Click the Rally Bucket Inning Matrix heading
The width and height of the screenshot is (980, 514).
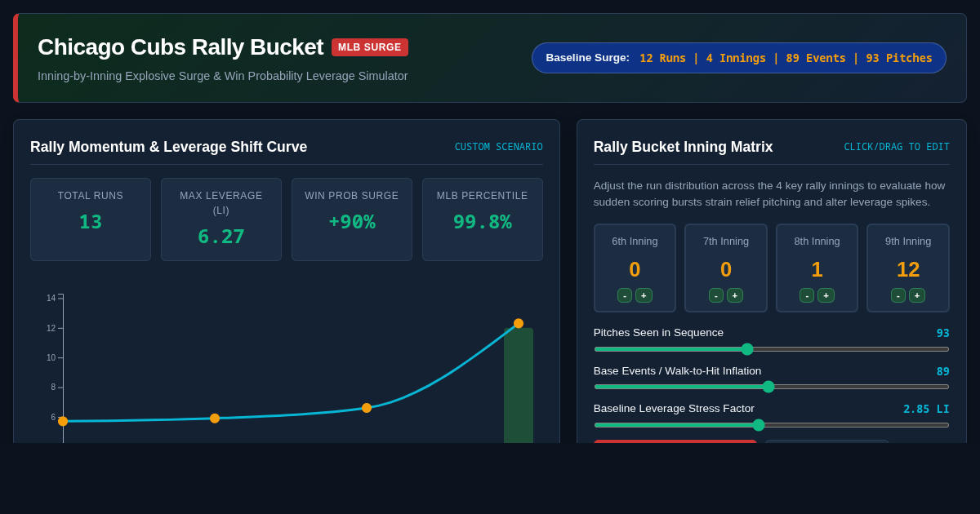coord(683,147)
